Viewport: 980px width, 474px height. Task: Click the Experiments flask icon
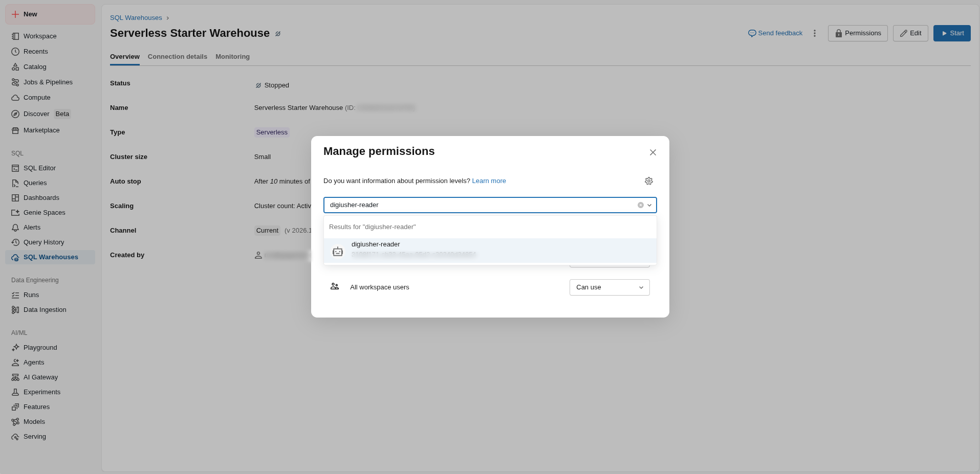click(x=15, y=392)
